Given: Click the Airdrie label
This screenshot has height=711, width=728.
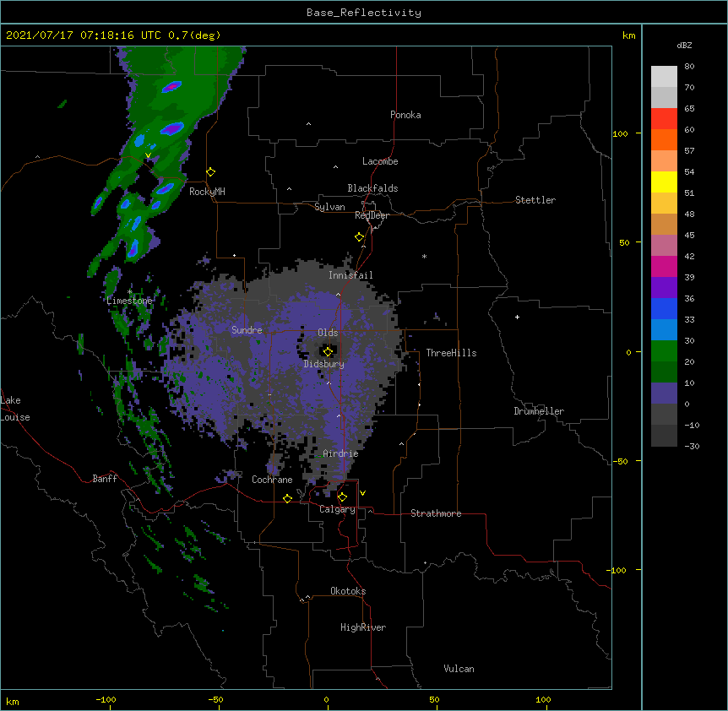Looking at the screenshot, I should coord(341,453).
